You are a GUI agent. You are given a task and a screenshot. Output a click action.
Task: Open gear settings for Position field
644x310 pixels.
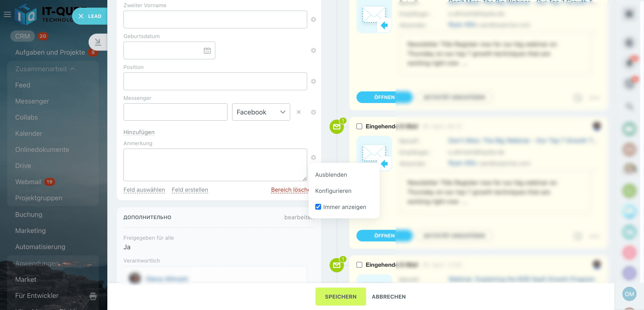point(313,81)
